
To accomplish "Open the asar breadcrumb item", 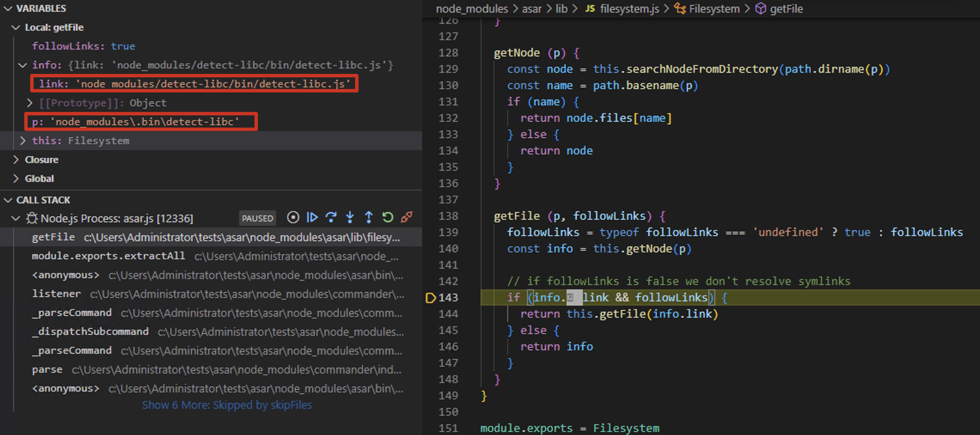I will click(532, 9).
